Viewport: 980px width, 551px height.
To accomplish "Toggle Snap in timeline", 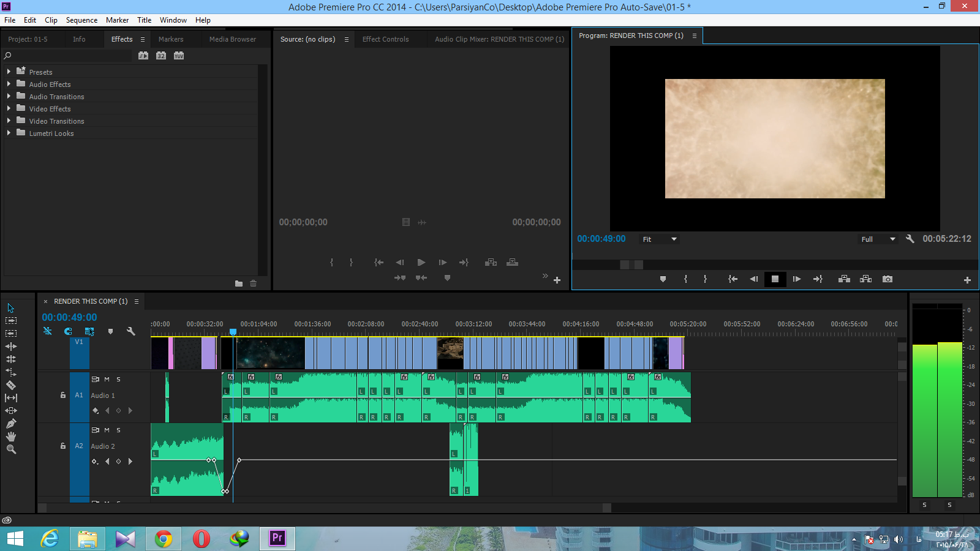I will pos(68,331).
